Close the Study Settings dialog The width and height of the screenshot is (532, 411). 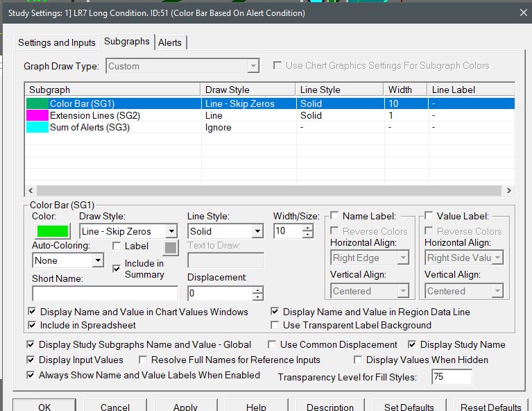tap(522, 12)
